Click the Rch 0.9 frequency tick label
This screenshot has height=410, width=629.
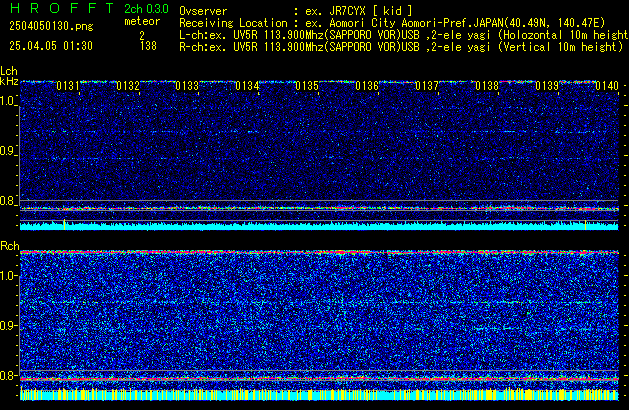pos(8,326)
